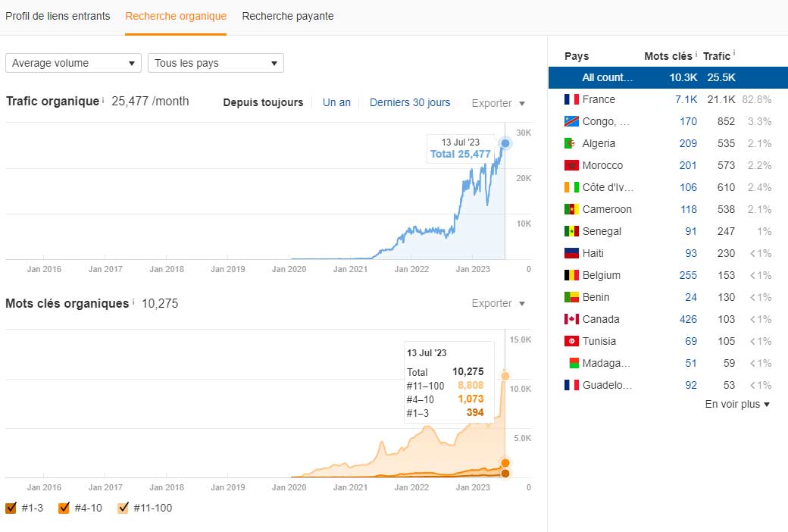The height and width of the screenshot is (532, 788).
Task: Click the Canada flag icon
Action: [x=571, y=319]
